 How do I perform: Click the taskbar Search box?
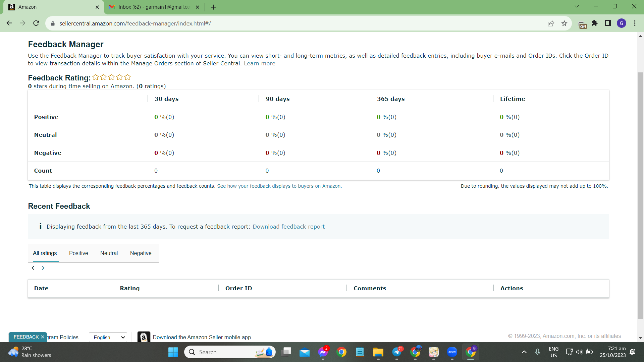[x=230, y=352]
